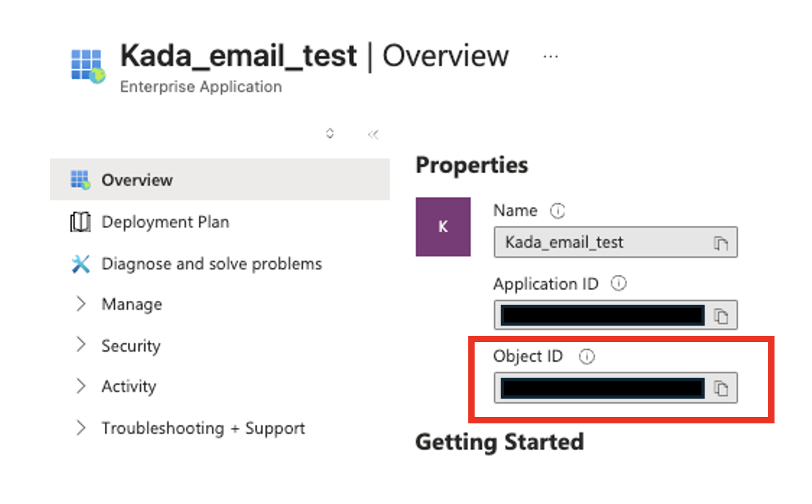This screenshot has height=504, width=812.
Task: Open the more options ellipsis menu
Action: [x=550, y=56]
